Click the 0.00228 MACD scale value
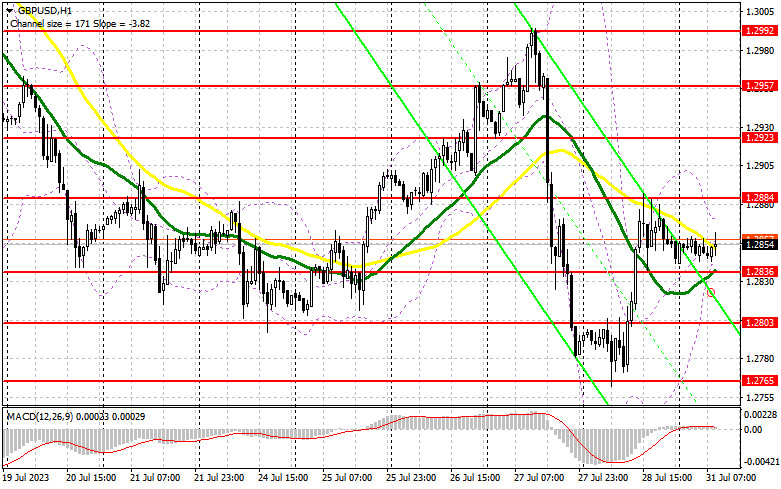The width and height of the screenshot is (781, 489). coord(760,415)
